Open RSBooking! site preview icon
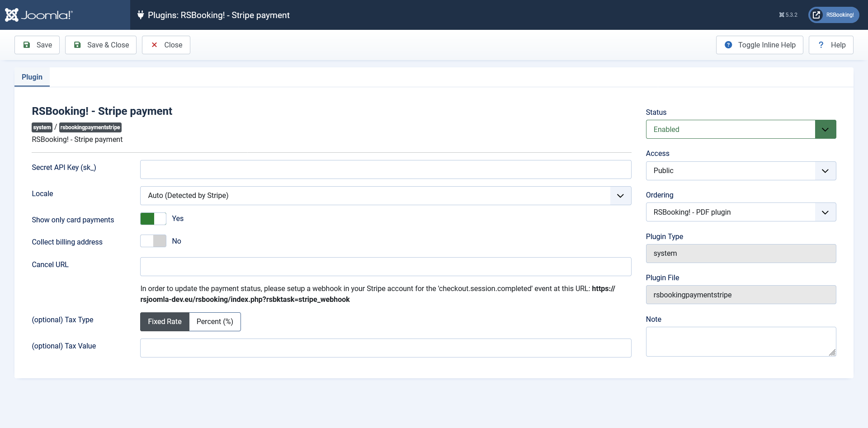 coord(816,15)
